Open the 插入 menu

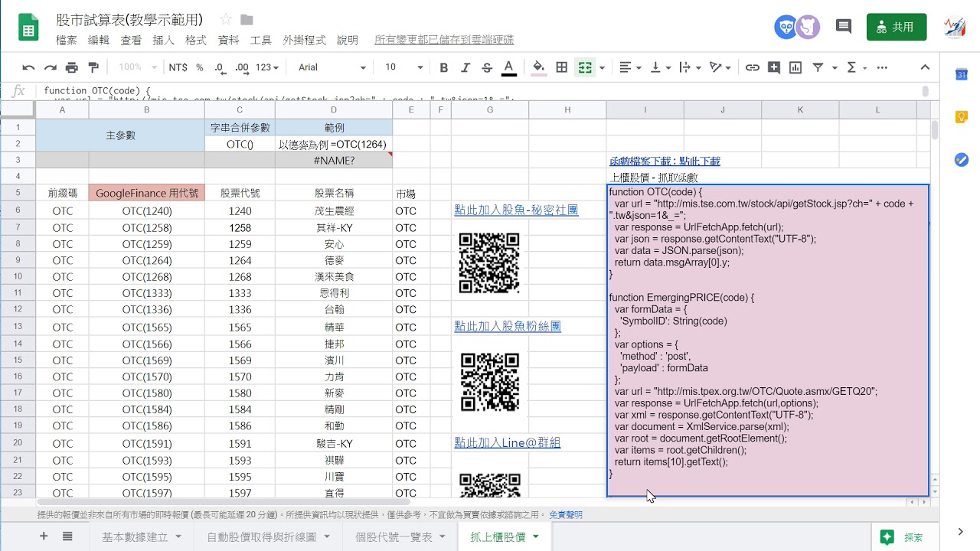pos(164,40)
